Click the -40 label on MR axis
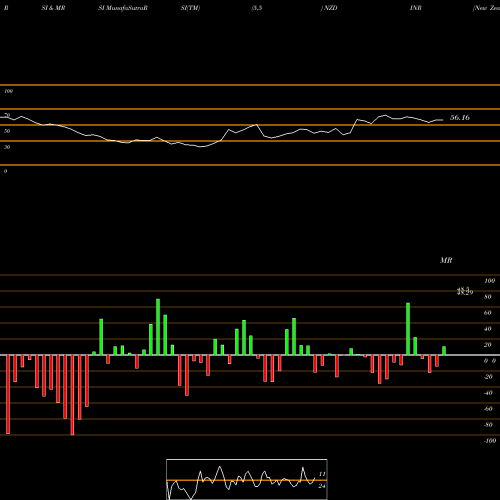Screen dimensions: 500x500 tap(488, 393)
